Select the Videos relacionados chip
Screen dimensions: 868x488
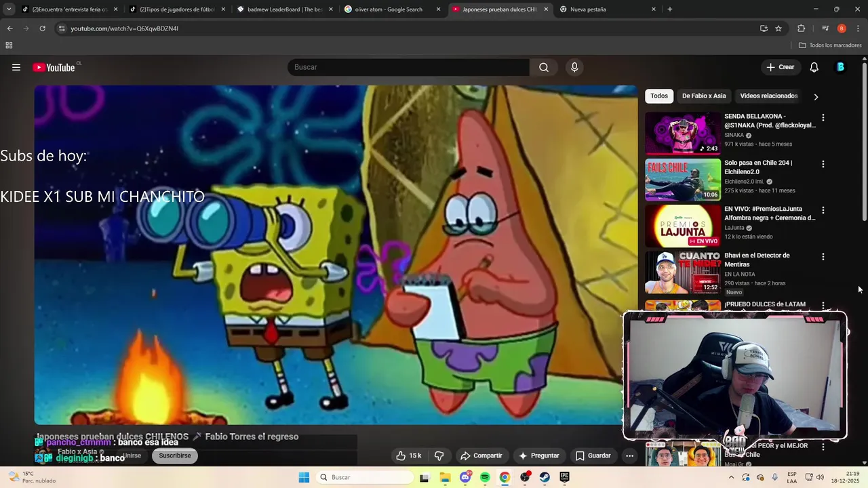pyautogui.click(x=768, y=96)
